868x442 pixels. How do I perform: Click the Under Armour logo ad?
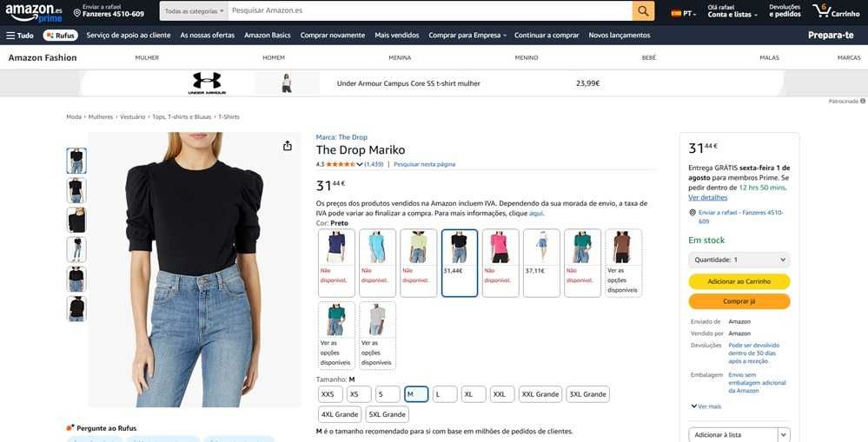207,83
